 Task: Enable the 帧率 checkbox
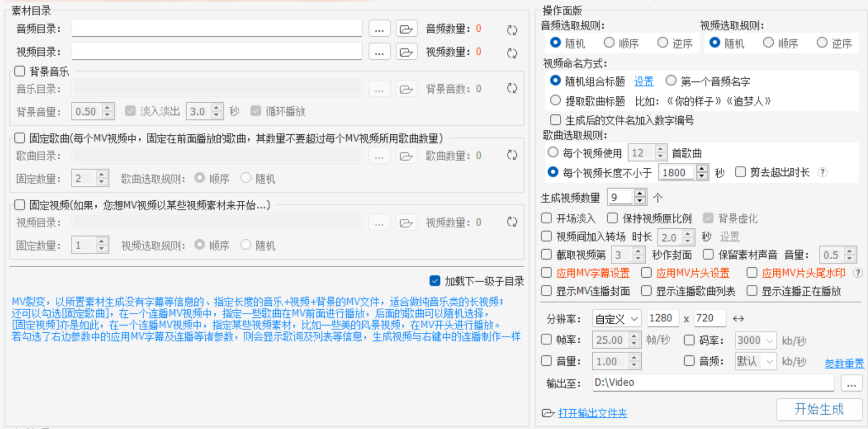pyautogui.click(x=547, y=339)
